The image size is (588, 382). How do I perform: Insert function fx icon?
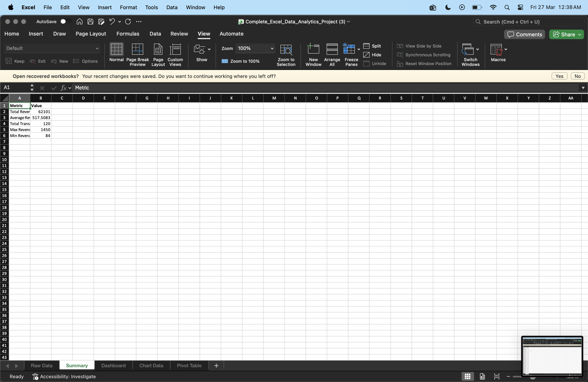click(x=64, y=88)
